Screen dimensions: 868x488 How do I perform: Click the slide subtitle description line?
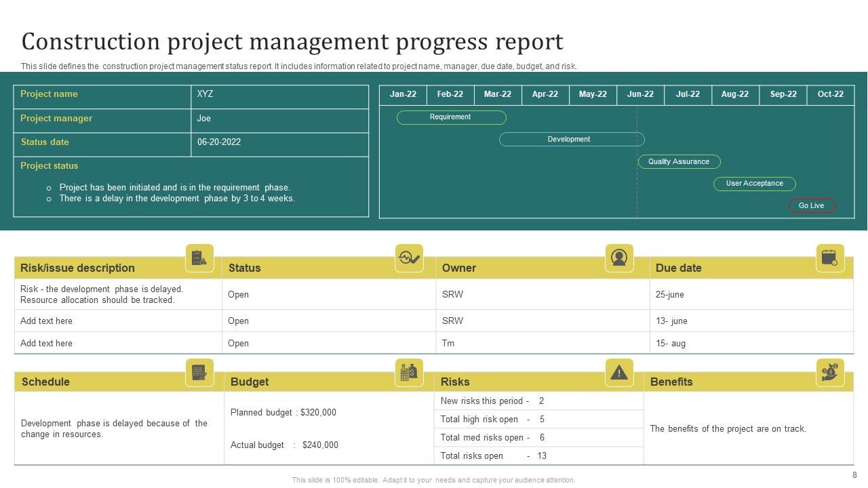pos(298,66)
